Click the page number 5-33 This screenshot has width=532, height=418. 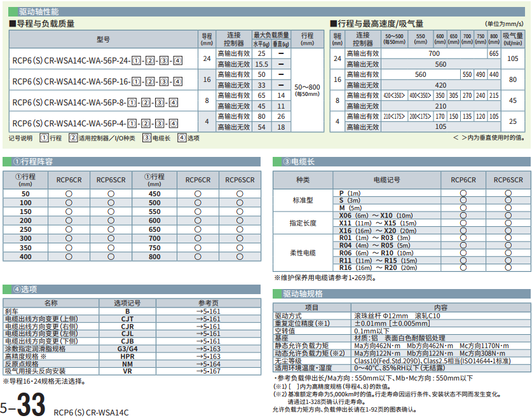(23, 405)
